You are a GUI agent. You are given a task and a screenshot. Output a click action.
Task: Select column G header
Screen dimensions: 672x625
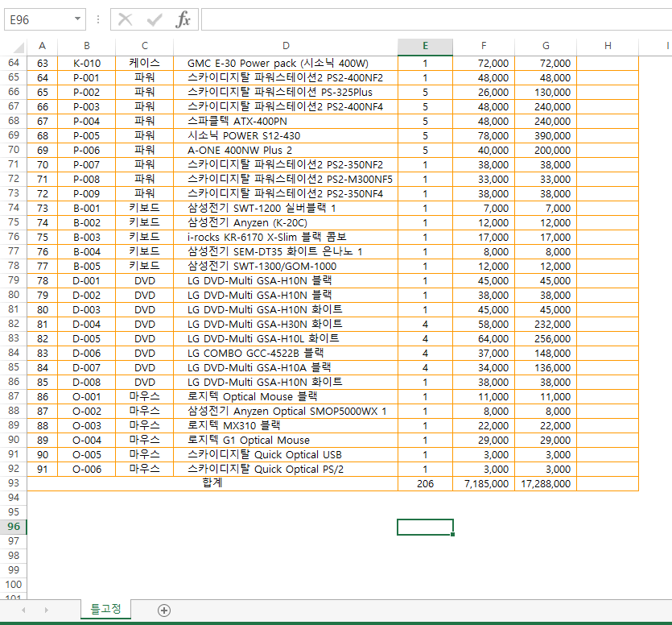[x=546, y=46]
